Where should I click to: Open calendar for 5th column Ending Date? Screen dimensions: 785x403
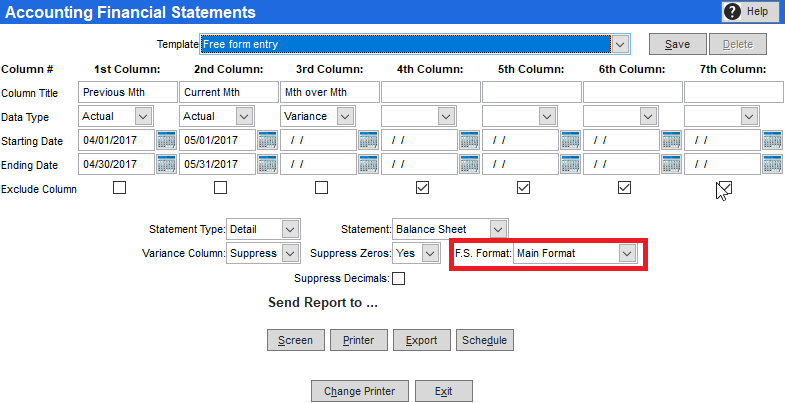(570, 164)
